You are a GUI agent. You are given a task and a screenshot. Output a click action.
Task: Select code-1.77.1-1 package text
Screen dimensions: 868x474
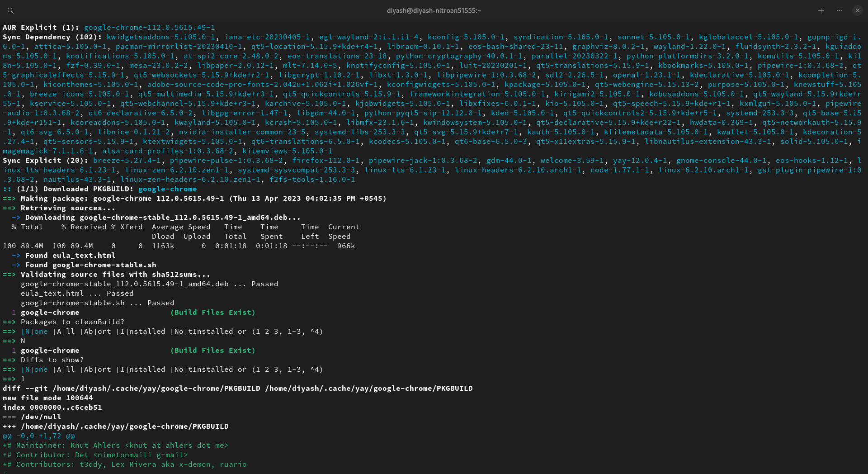click(620, 170)
